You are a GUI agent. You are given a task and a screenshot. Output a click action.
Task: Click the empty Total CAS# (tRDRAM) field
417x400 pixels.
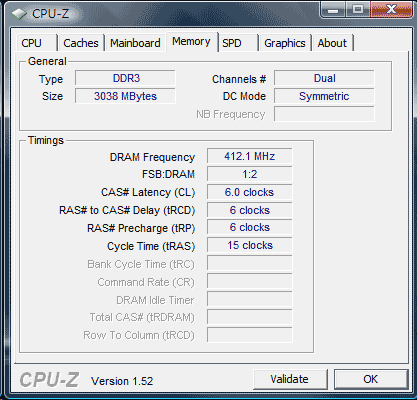pyautogui.click(x=250, y=317)
